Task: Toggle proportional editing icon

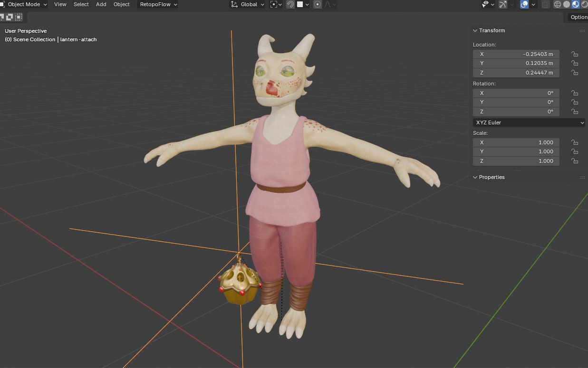Action: 318,4
